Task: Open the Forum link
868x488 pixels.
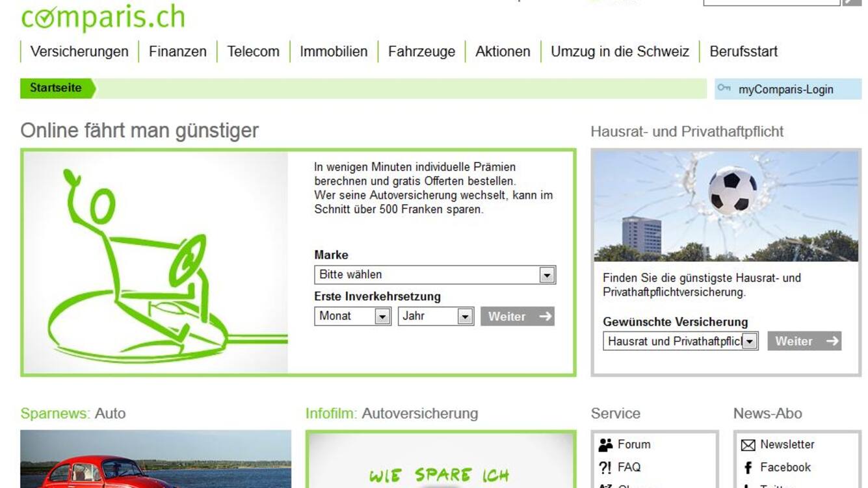Action: pyautogui.click(x=634, y=444)
